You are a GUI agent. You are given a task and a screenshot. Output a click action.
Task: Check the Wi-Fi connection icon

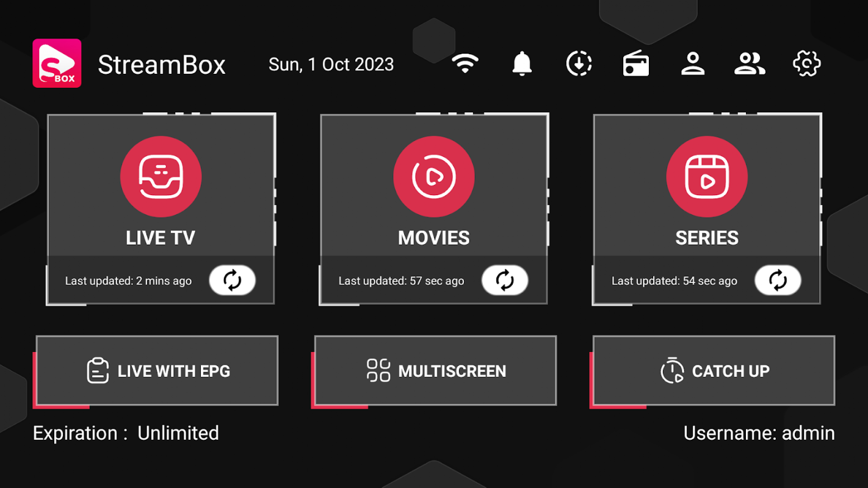(465, 63)
